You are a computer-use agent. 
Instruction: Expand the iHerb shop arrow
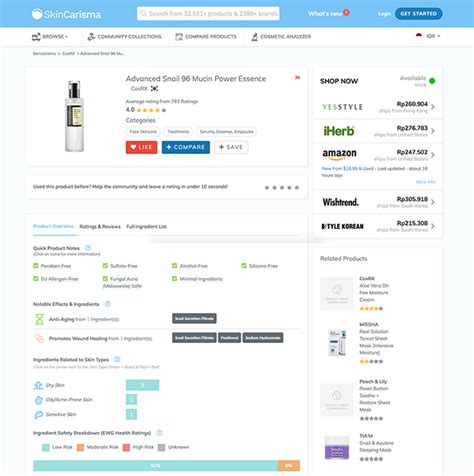pyautogui.click(x=433, y=131)
